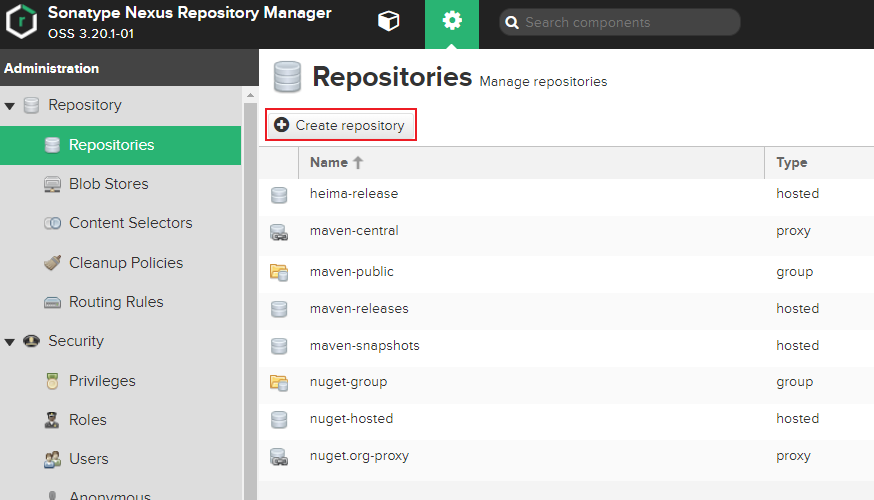Image resolution: width=874 pixels, height=500 pixels.
Task: Click the Roles person icon
Action: tap(52, 420)
